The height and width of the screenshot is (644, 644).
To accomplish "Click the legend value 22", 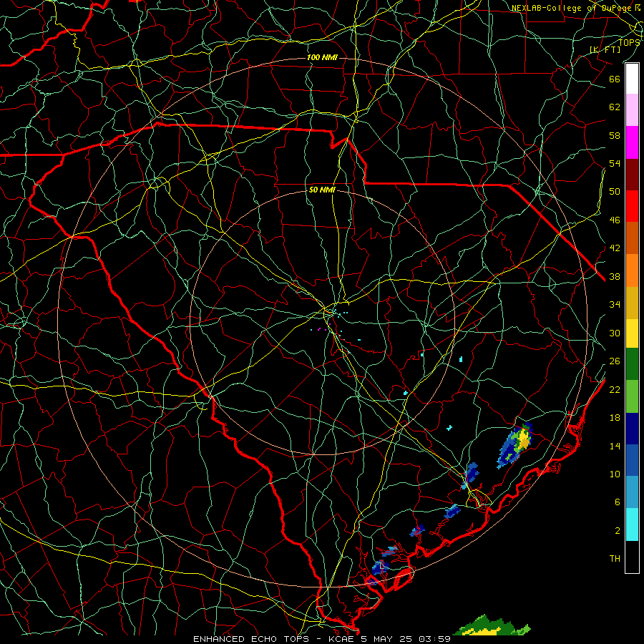I will click(615, 389).
